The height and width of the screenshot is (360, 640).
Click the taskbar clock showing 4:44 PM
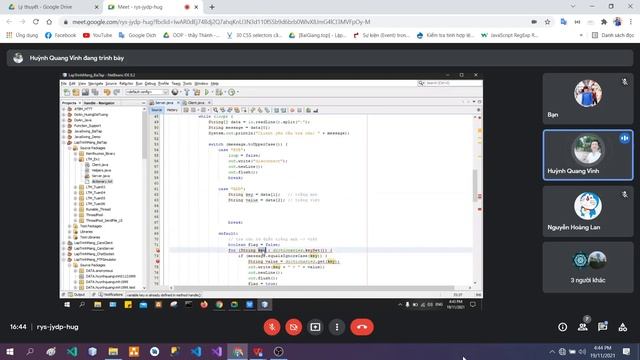602,351
